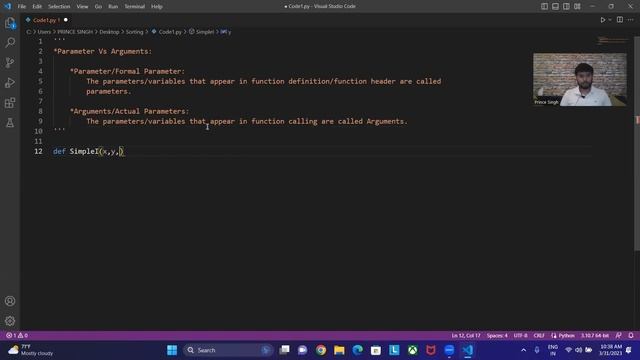Show hidden system tray icons chevron
The width and height of the screenshot is (640, 360).
(523, 350)
